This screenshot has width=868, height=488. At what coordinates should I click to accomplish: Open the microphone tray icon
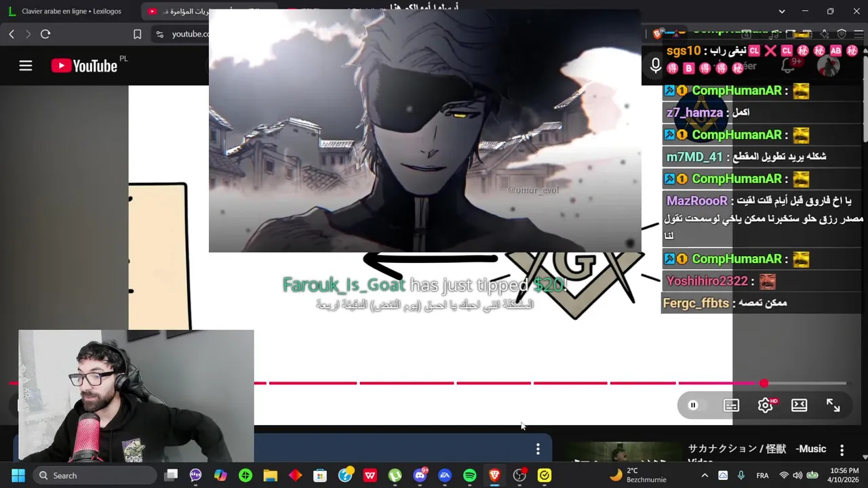[x=741, y=475]
